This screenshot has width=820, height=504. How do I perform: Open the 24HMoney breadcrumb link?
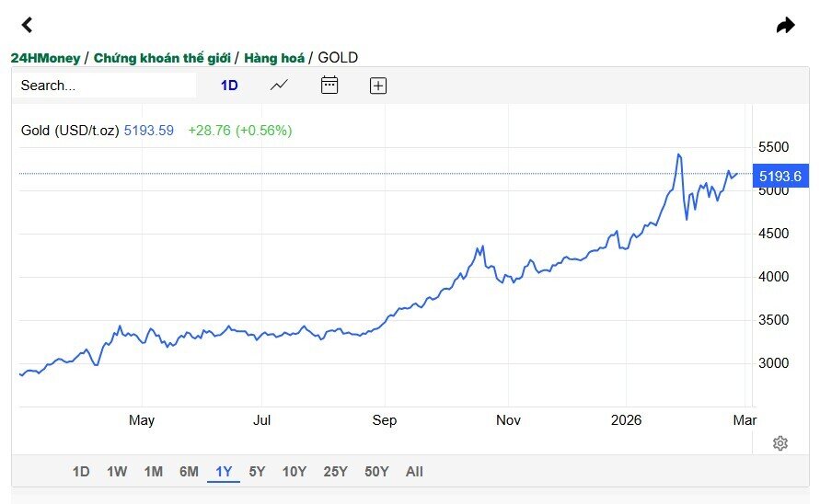click(45, 58)
